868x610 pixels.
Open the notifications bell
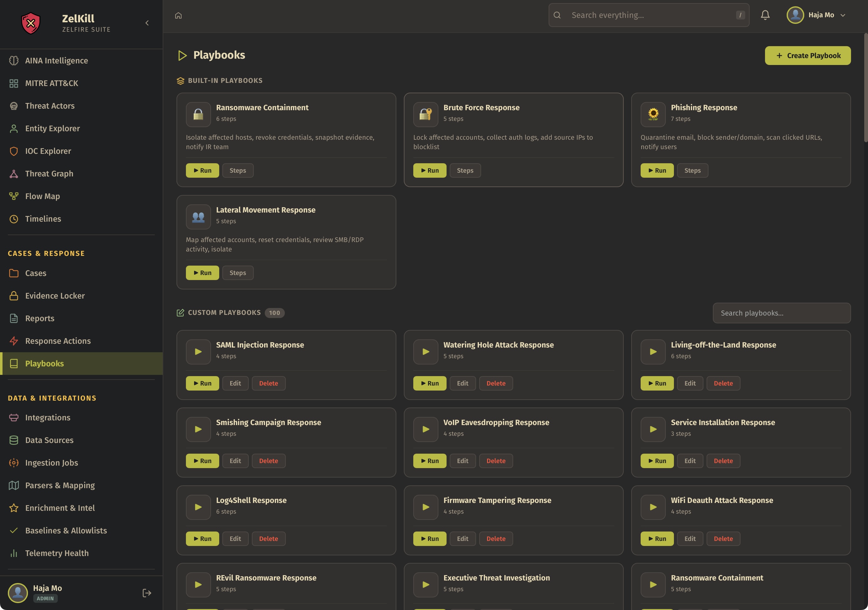[x=765, y=15]
